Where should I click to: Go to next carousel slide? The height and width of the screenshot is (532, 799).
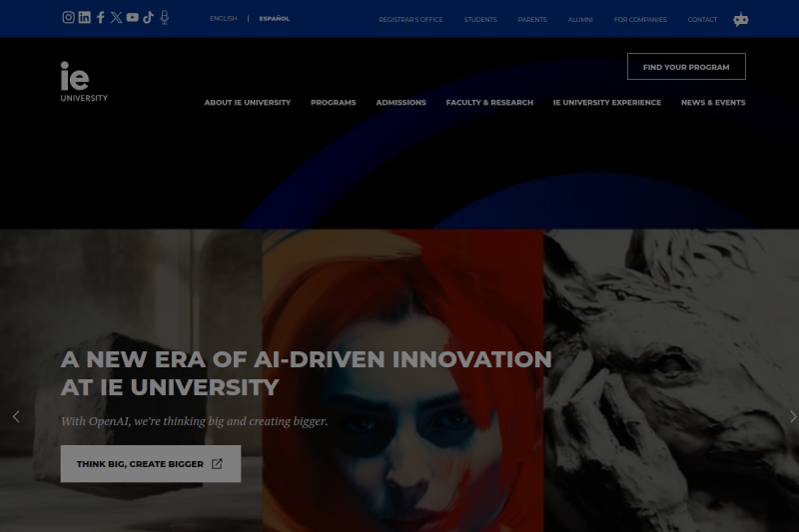click(793, 416)
